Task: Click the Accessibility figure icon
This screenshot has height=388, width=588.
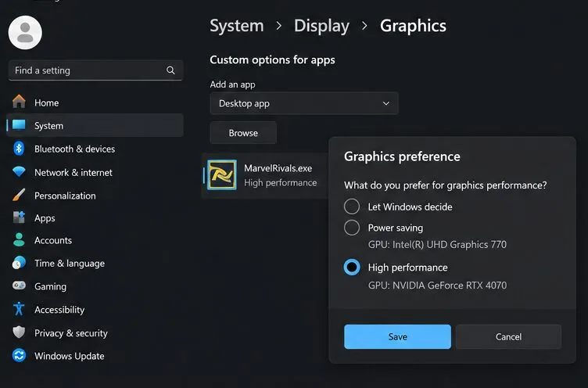Action: click(19, 309)
